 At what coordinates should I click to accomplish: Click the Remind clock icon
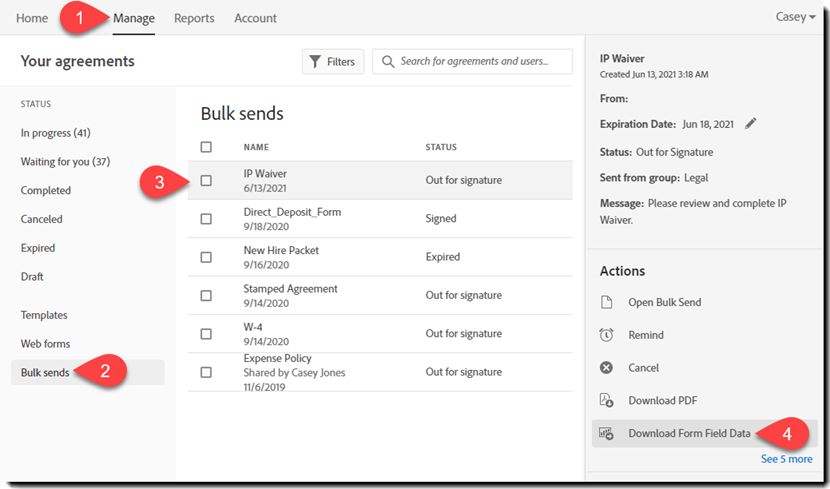click(606, 335)
